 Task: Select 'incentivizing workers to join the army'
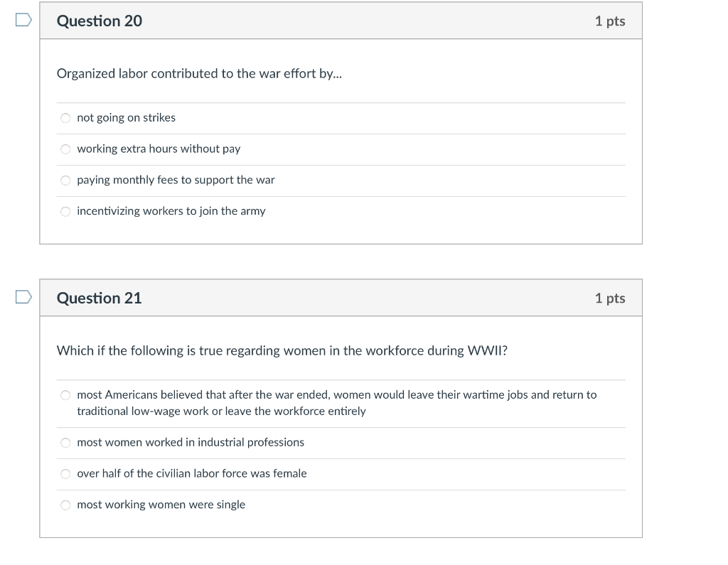click(x=65, y=211)
